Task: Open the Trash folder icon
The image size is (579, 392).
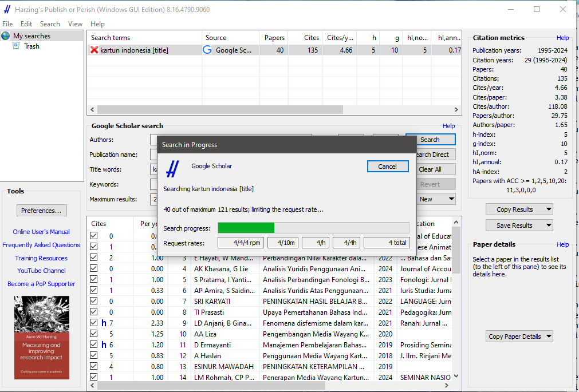Action: click(16, 46)
